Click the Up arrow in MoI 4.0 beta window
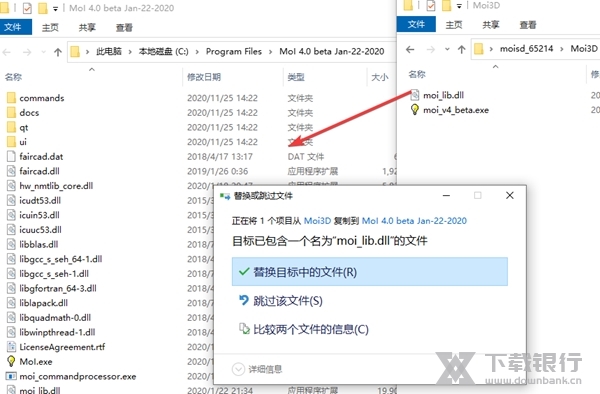The height and width of the screenshot is (394, 600). 58,52
